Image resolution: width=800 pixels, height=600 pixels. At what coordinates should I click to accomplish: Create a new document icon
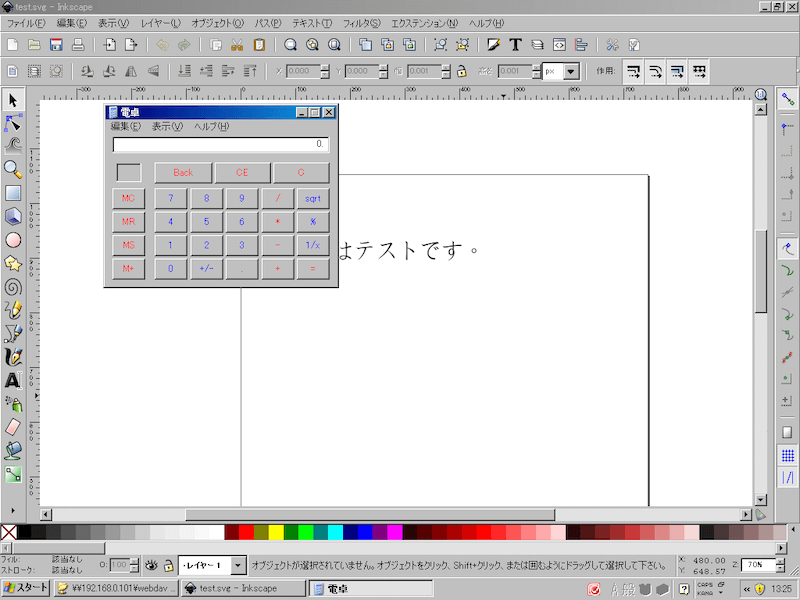[12, 45]
